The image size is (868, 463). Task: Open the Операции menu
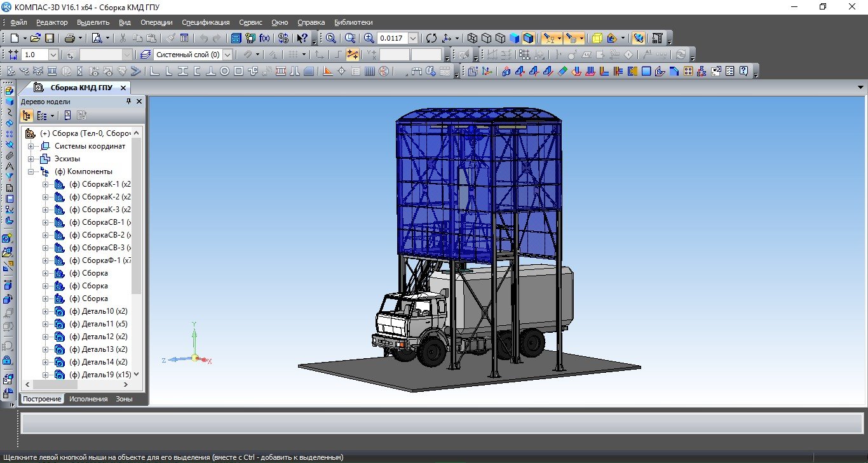pos(156,22)
